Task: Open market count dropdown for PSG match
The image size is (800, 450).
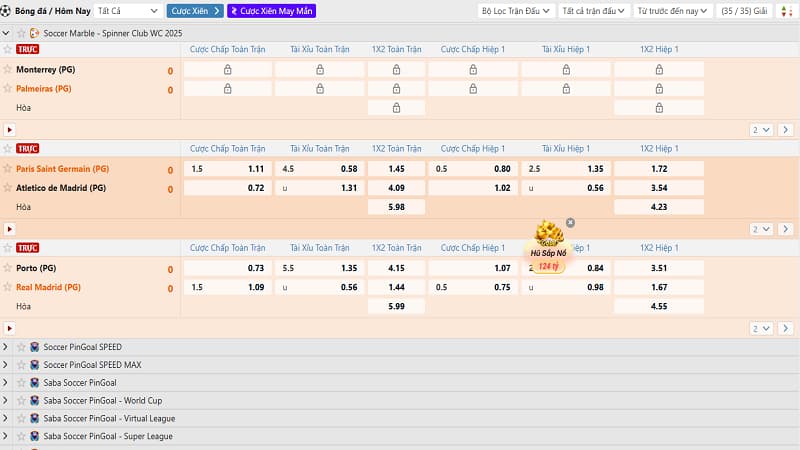Action: (761, 229)
